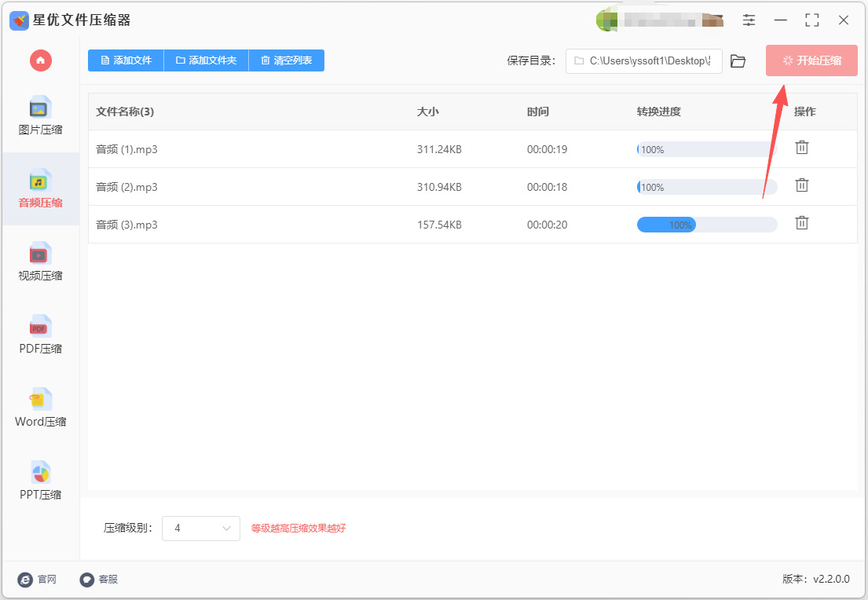Click the 转换进度 column header

pyautogui.click(x=659, y=112)
